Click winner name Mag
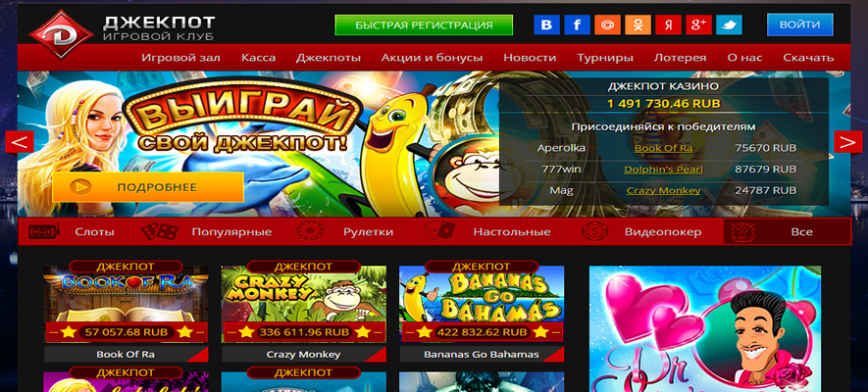This screenshot has height=392, width=868. click(x=561, y=190)
